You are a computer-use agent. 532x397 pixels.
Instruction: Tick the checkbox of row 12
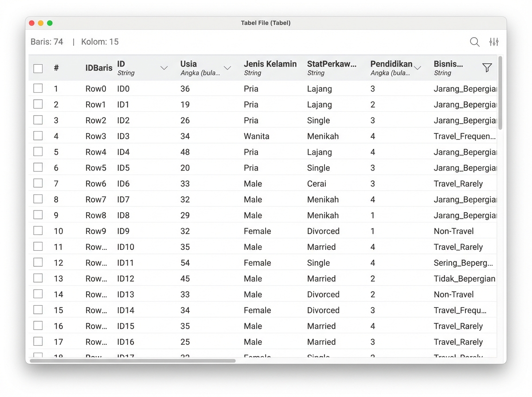click(38, 262)
